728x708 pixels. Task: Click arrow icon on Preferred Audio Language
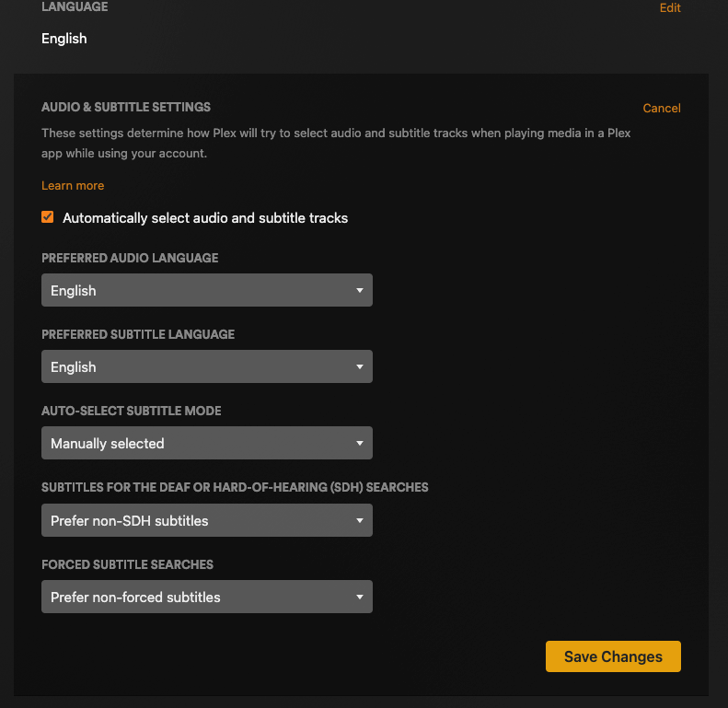tap(360, 291)
